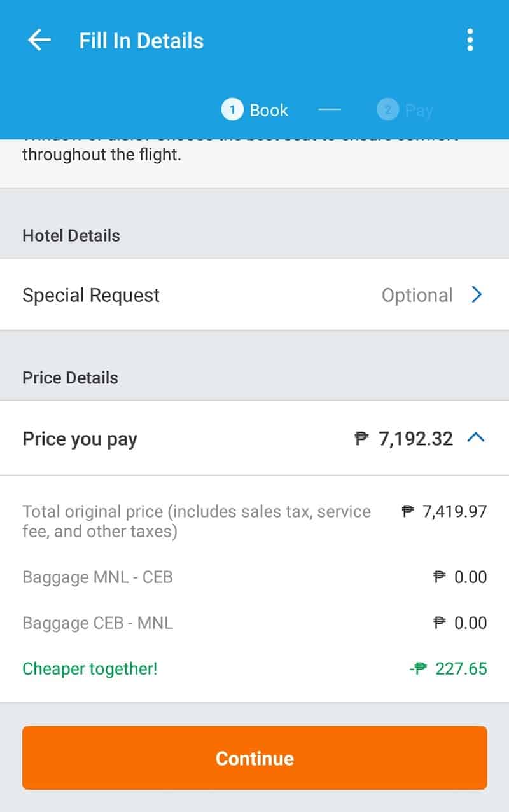Tap the Special Request label
This screenshot has height=812, width=509.
coord(91,295)
